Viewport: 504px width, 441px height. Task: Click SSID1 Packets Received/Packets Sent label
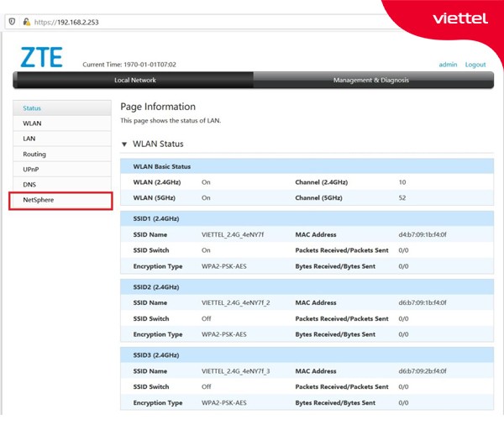342,250
